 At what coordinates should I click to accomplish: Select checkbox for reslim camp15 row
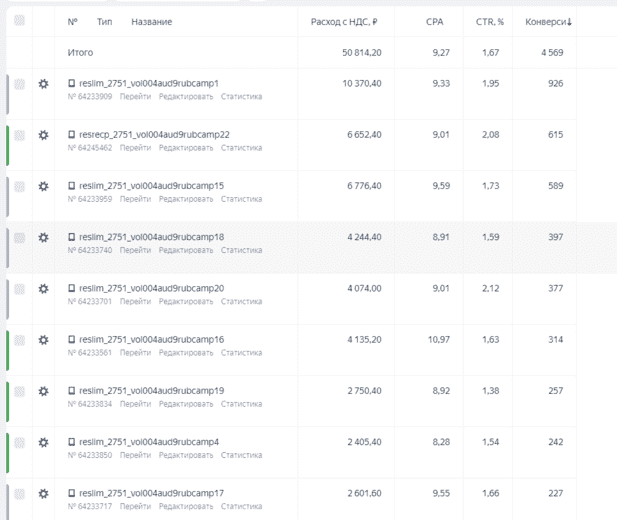pyautogui.click(x=19, y=186)
